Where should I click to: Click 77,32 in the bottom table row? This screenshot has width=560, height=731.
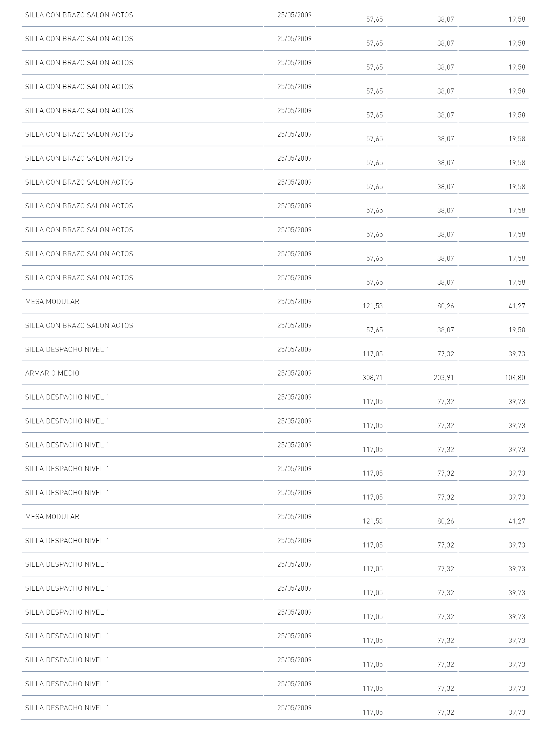coord(446,712)
